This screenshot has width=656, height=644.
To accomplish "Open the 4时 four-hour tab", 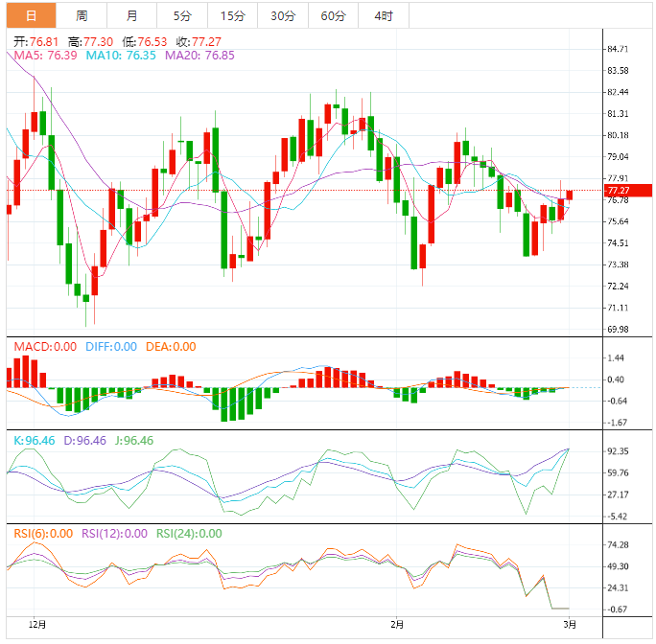I will 383,15.
